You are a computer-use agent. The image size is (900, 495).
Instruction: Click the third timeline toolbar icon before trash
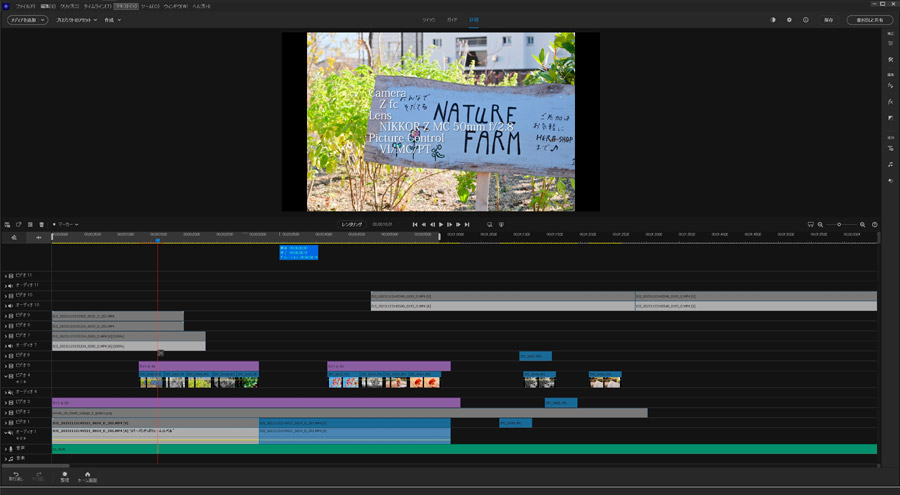coord(30,225)
